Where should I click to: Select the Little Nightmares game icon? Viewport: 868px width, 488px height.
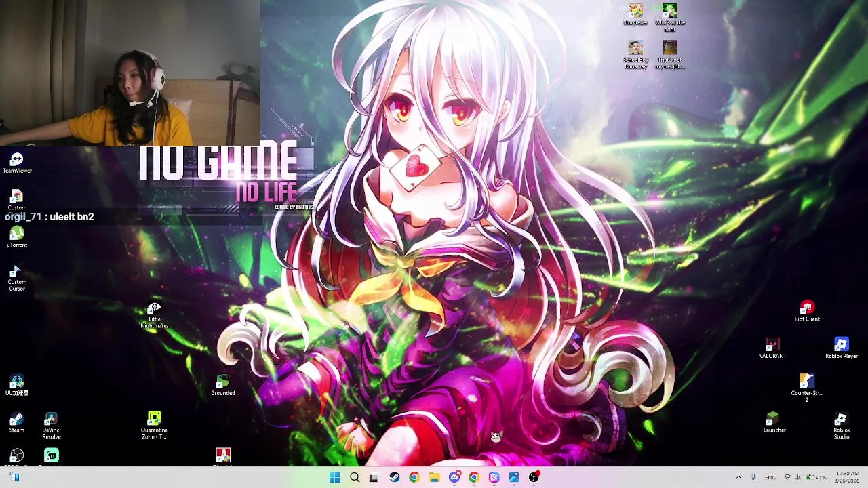pos(155,316)
